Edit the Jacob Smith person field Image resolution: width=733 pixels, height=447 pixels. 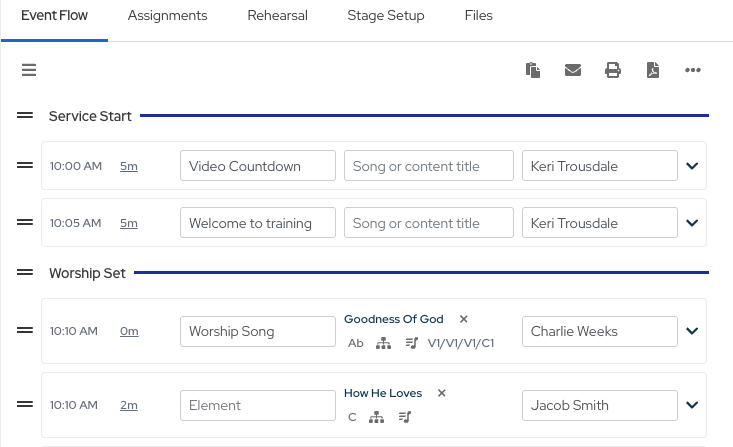pyautogui.click(x=599, y=405)
